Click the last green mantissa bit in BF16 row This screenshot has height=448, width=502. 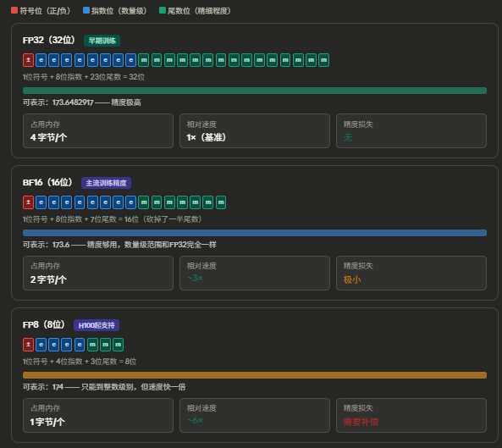(221, 202)
